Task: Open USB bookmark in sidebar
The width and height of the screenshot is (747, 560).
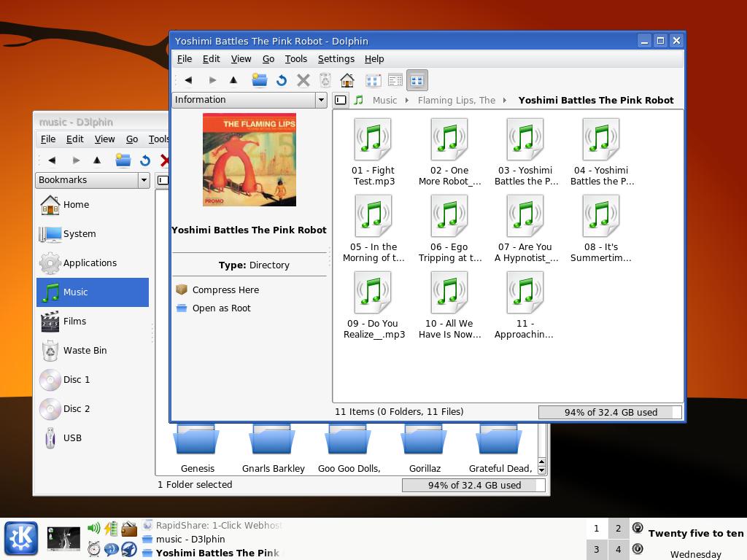Action: [x=93, y=438]
